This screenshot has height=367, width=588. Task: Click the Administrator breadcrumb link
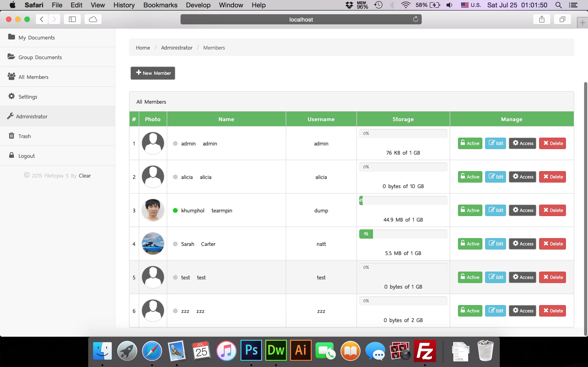click(177, 47)
